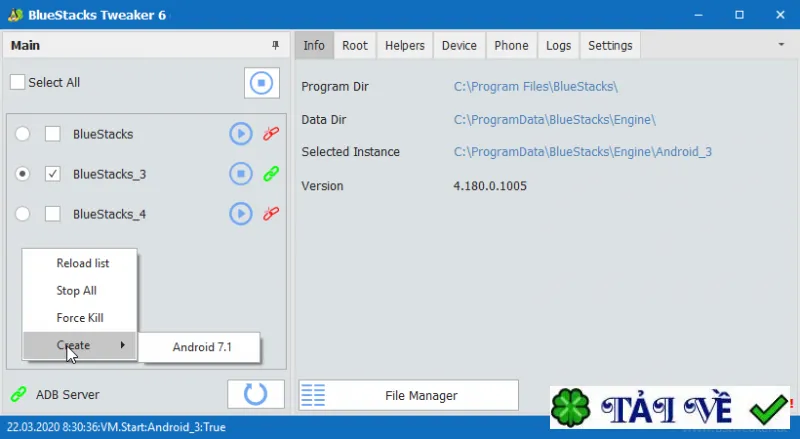The image size is (800, 439).
Task: Click the File Manager list icon
Action: click(x=313, y=396)
